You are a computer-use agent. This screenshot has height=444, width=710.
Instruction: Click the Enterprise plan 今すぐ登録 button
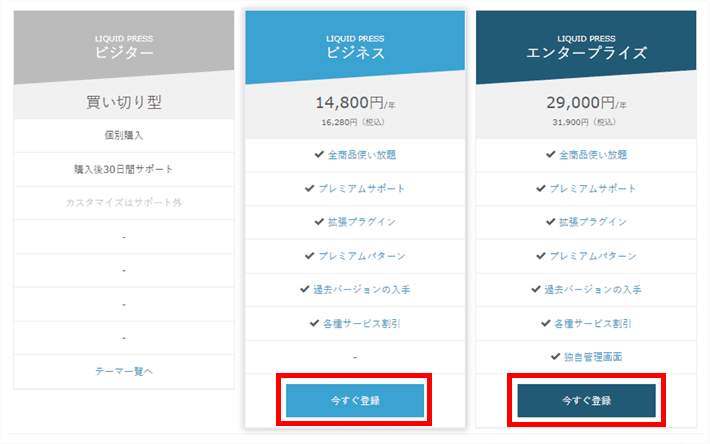[x=586, y=401]
